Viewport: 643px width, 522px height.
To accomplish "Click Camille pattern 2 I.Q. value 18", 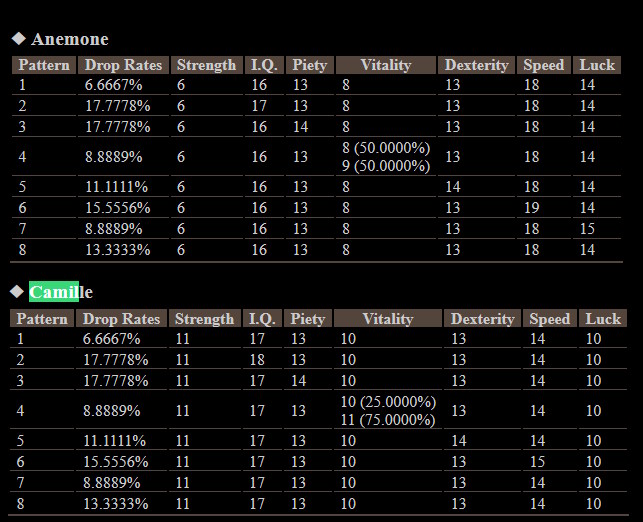I will coord(257,360).
